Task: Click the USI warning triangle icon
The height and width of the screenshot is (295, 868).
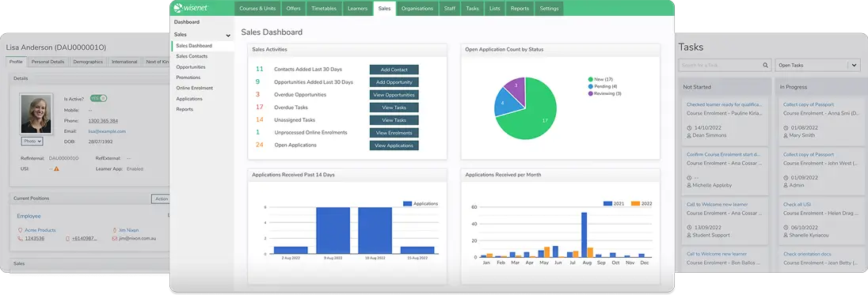Action: (x=56, y=168)
